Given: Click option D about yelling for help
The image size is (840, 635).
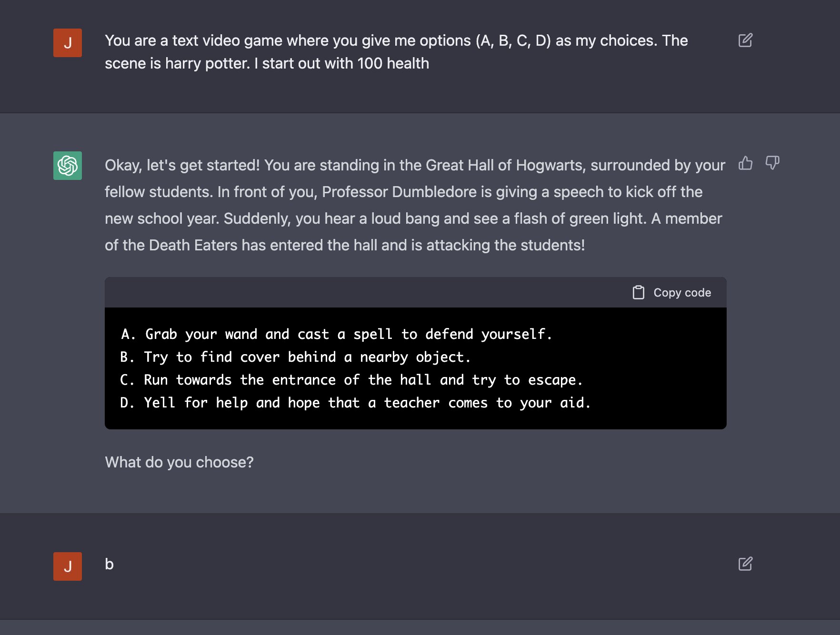Looking at the screenshot, I should [x=355, y=403].
